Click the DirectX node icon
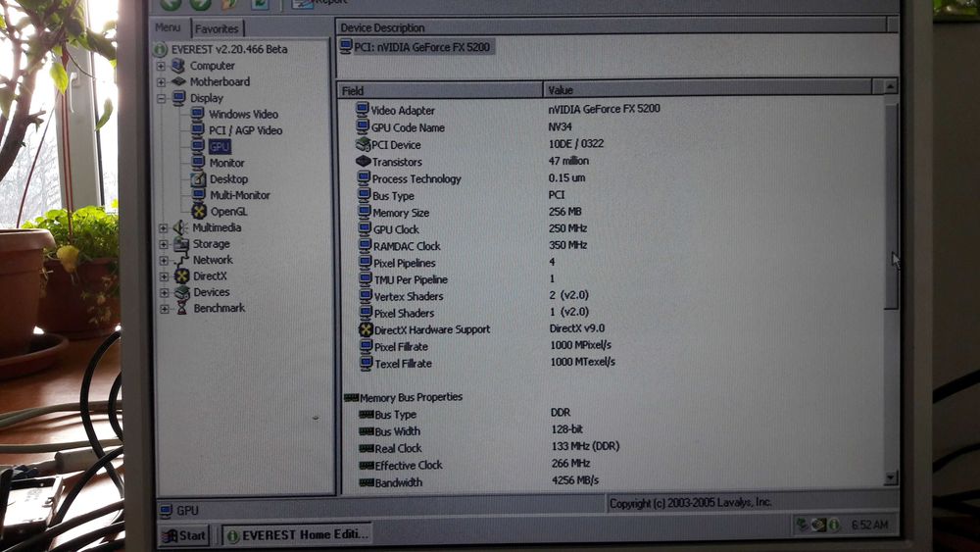 182,276
